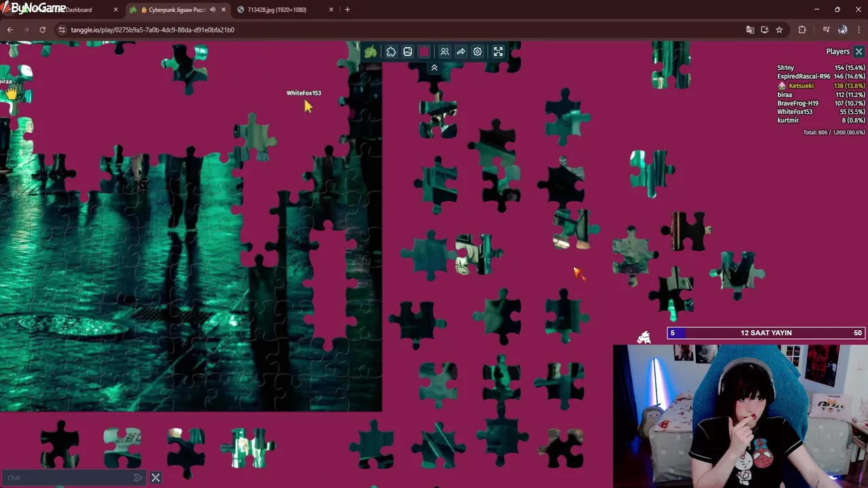The image size is (868, 488).
Task: Click the Players panel heading
Action: 837,52
